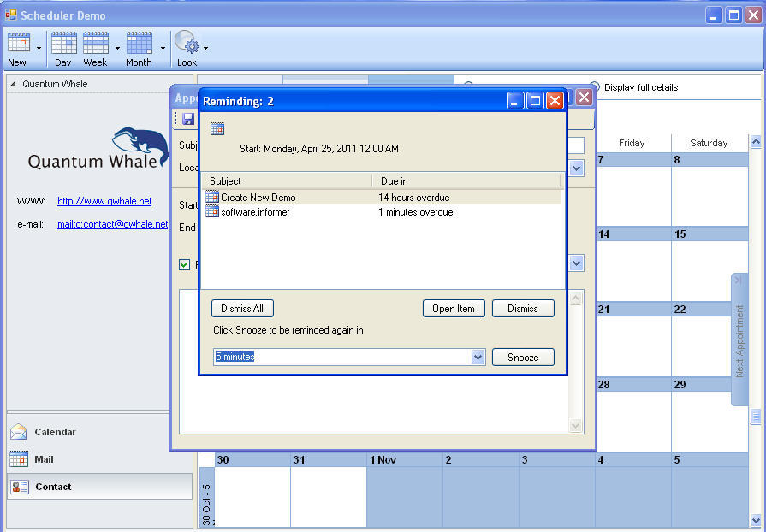
Task: Click the calendar scrollbar up arrow
Action: pyautogui.click(x=756, y=142)
